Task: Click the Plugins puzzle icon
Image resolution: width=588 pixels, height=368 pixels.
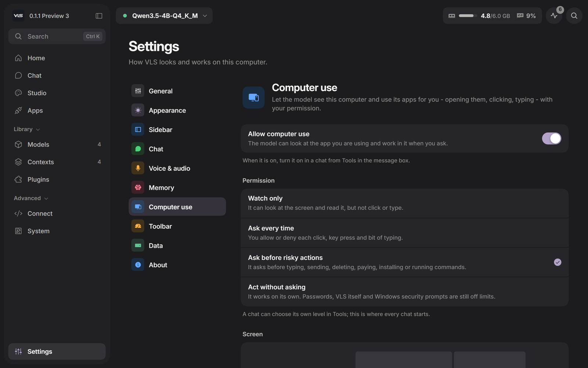Action: 18,180
